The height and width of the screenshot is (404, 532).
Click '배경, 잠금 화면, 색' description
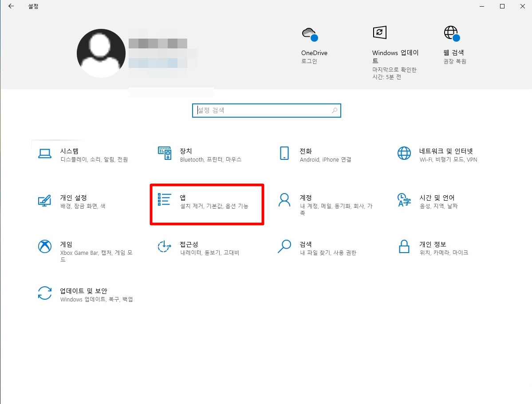pyautogui.click(x=83, y=206)
